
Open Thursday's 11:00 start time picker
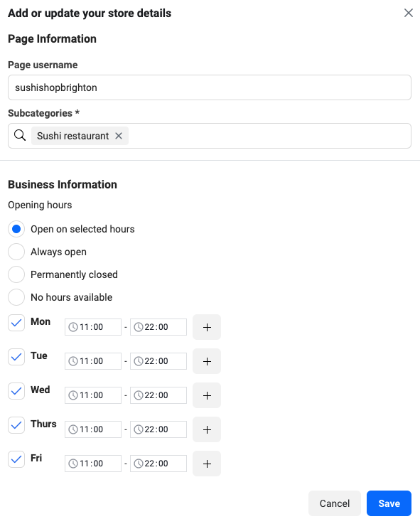coord(93,429)
